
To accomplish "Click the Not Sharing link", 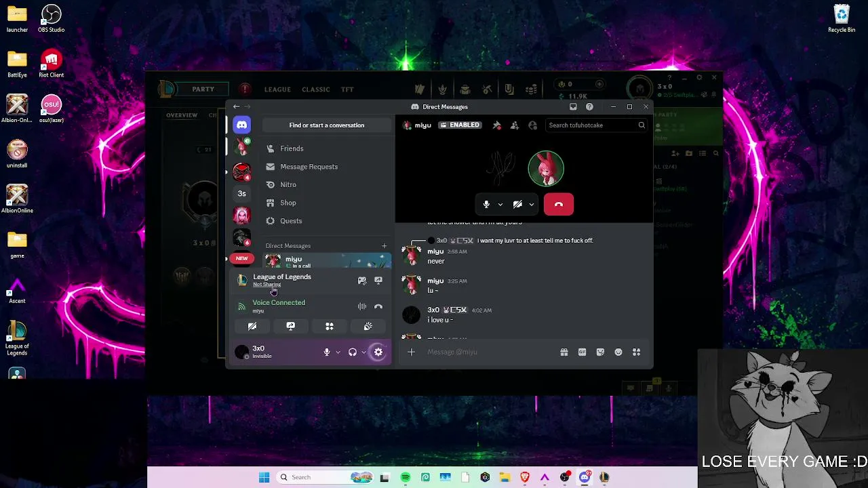I will click(267, 285).
